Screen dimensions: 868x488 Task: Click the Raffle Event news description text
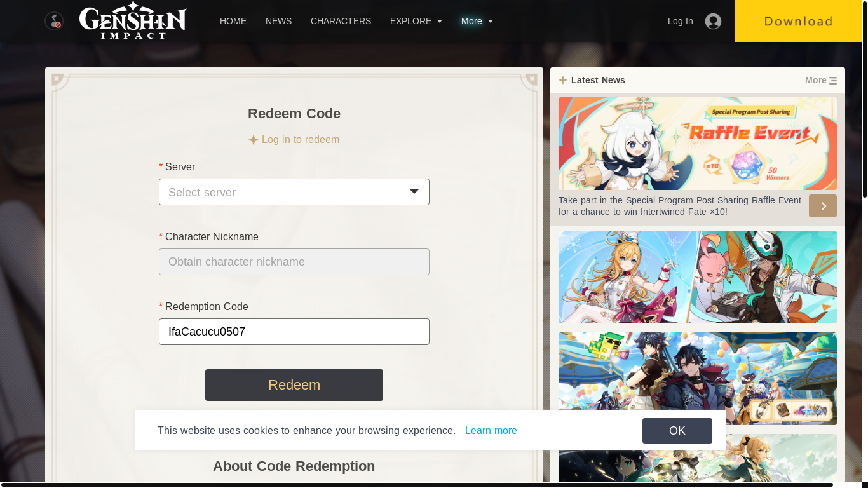pyautogui.click(x=680, y=206)
